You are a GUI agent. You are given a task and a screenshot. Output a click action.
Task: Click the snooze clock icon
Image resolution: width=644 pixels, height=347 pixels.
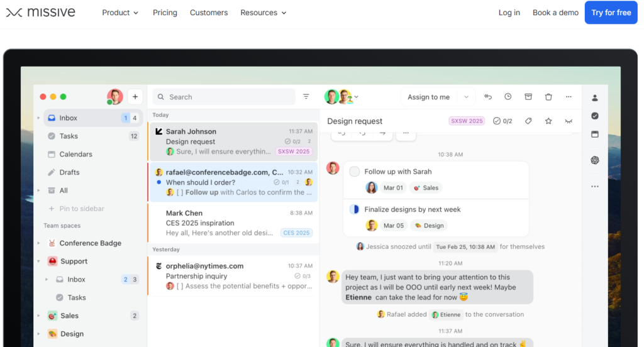508,97
